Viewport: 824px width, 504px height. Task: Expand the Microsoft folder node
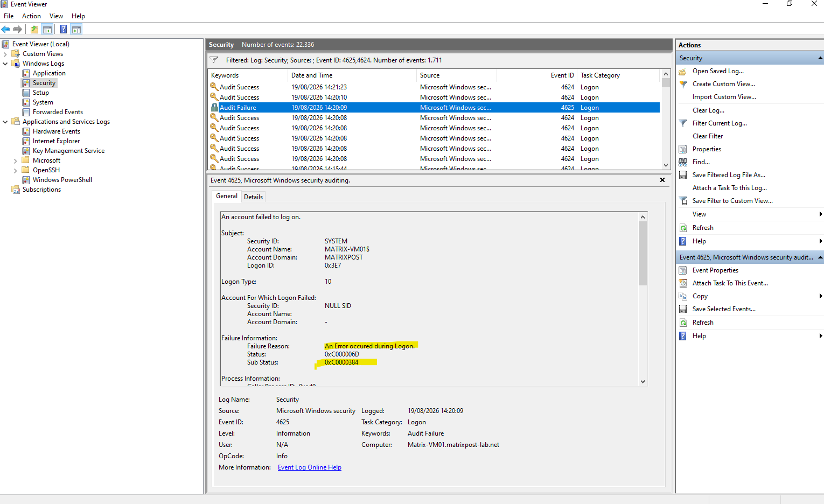16,160
